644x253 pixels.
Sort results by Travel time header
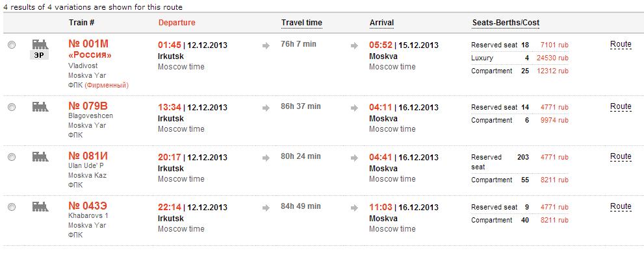pyautogui.click(x=302, y=23)
